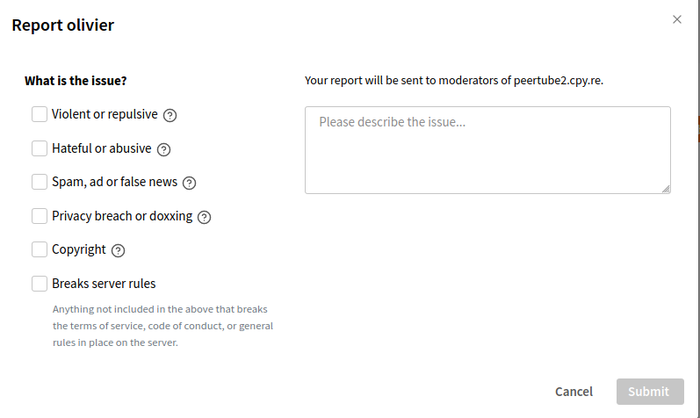Image resolution: width=700 pixels, height=418 pixels.
Task: Close the Report olivier dialog with X
Action: coord(677,19)
